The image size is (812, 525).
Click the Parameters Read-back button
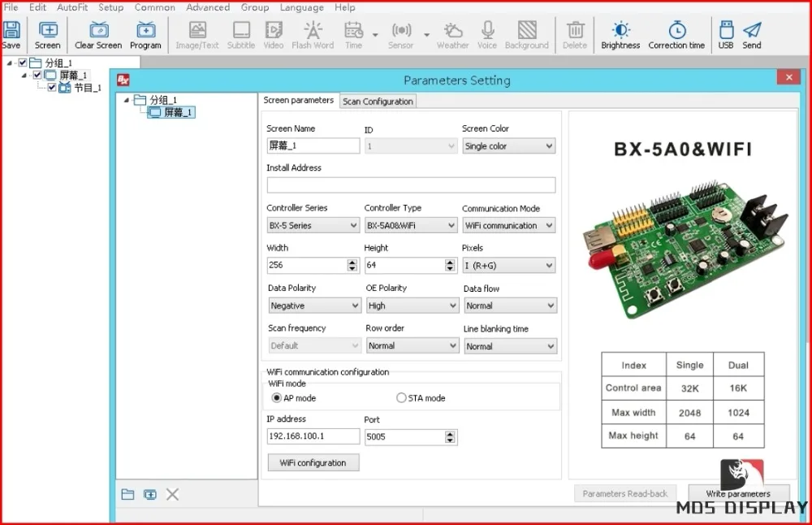click(625, 493)
